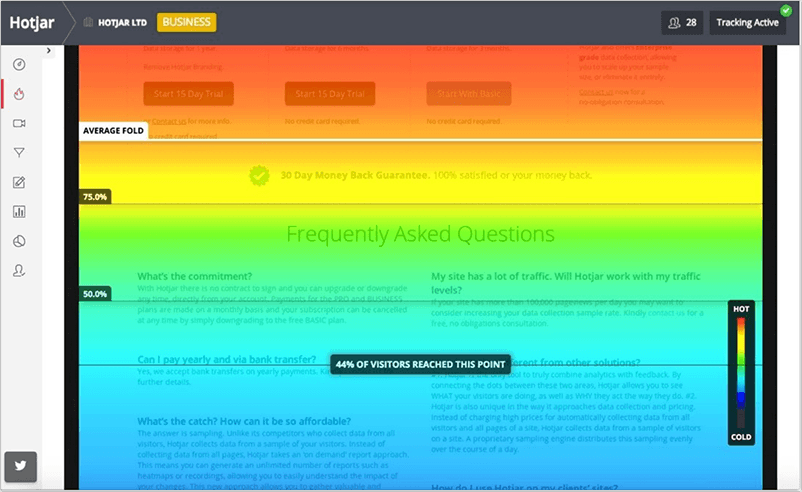Open the dashboard gauge icon in sidebar
The height and width of the screenshot is (492, 802).
(19, 64)
